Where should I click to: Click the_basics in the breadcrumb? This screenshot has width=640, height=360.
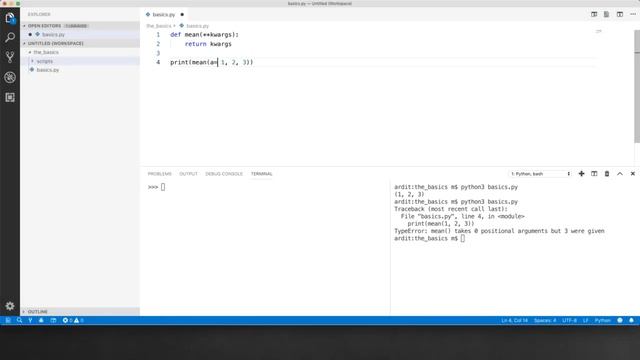click(x=159, y=26)
